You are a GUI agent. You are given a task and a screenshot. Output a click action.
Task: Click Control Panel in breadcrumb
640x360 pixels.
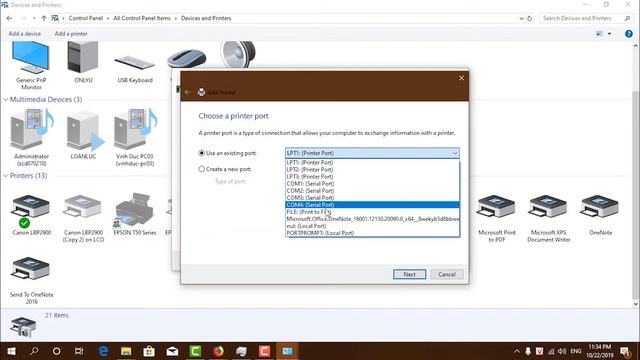click(x=86, y=18)
